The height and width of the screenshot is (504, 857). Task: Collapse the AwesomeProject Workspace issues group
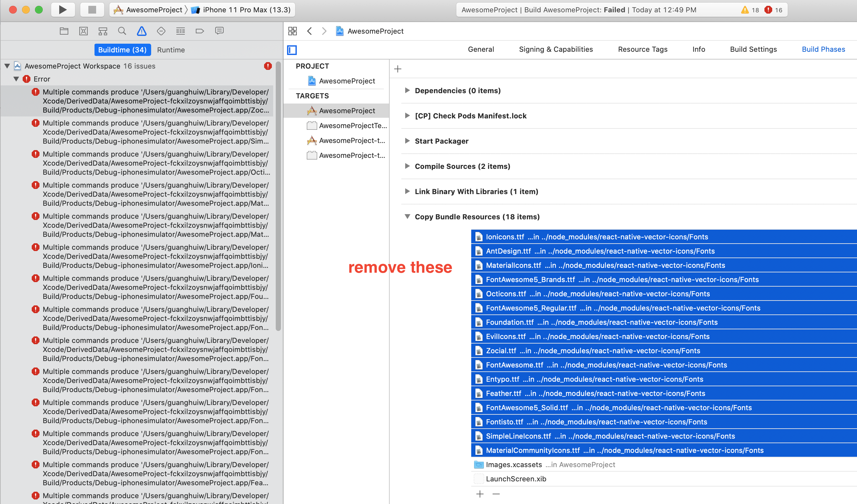tap(7, 66)
